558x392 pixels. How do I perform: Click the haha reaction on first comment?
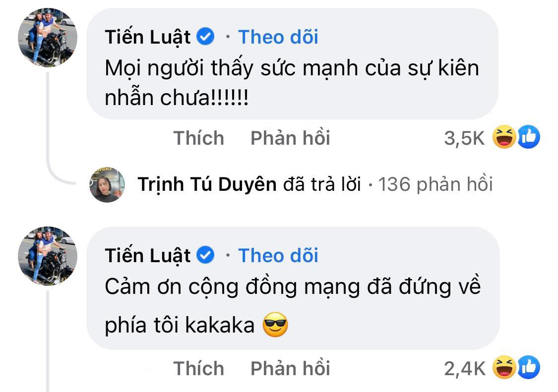point(504,137)
